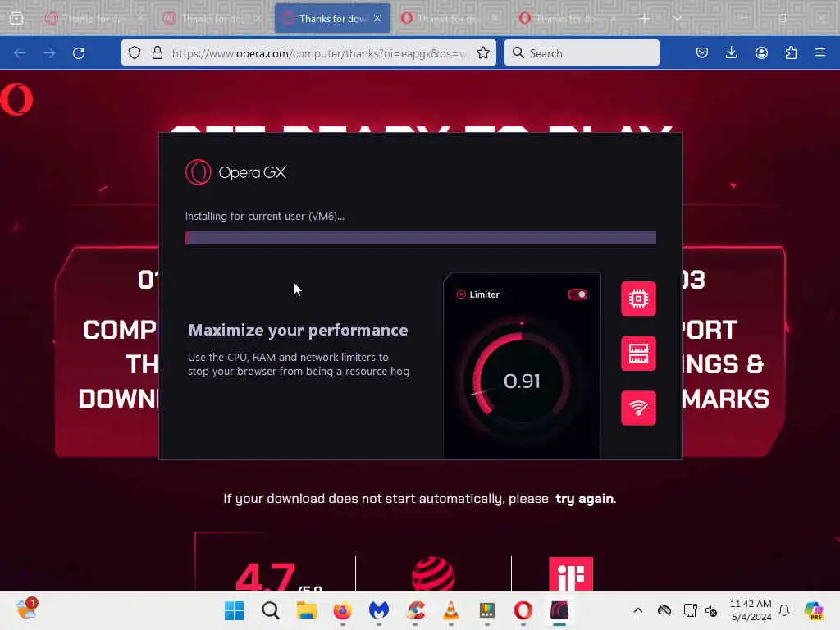
Task: Open the Extensions puzzle icon
Action: pyautogui.click(x=791, y=52)
